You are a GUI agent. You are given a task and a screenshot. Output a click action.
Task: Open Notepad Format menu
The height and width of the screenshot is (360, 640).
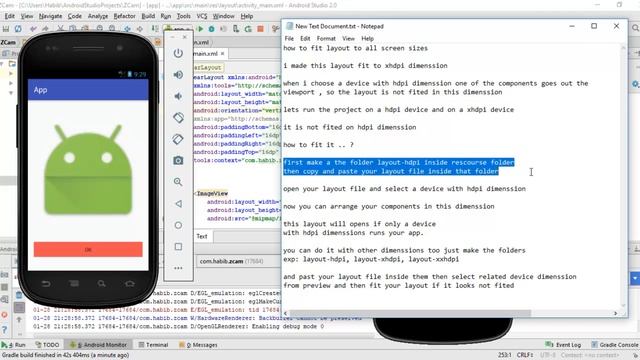point(326,38)
